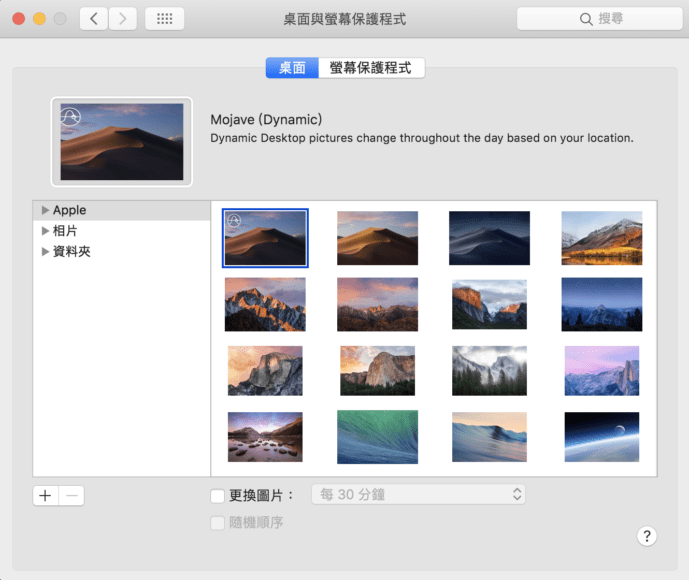This screenshot has width=689, height=580.
Task: Select the blue night Yosemite valley wallpaper
Action: [x=602, y=304]
